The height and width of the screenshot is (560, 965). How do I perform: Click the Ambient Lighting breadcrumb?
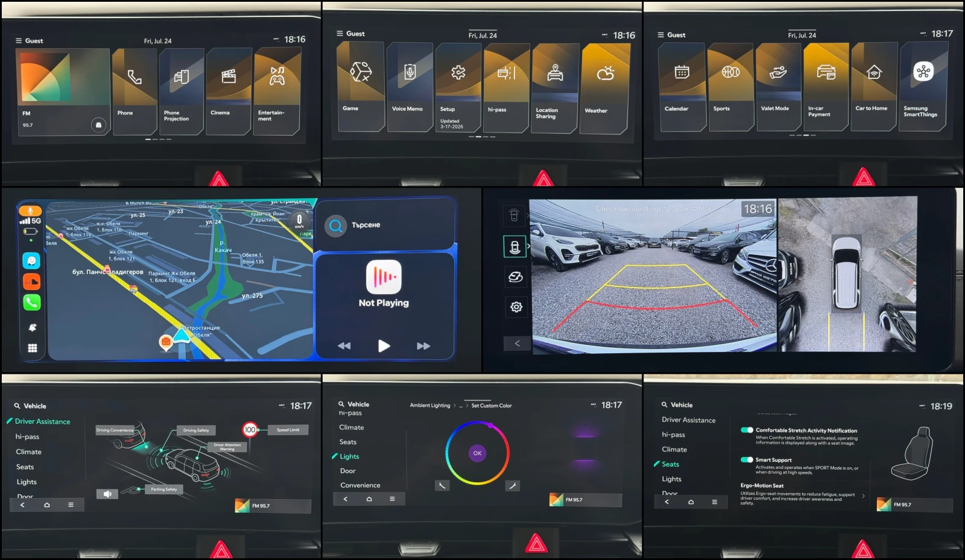point(430,406)
